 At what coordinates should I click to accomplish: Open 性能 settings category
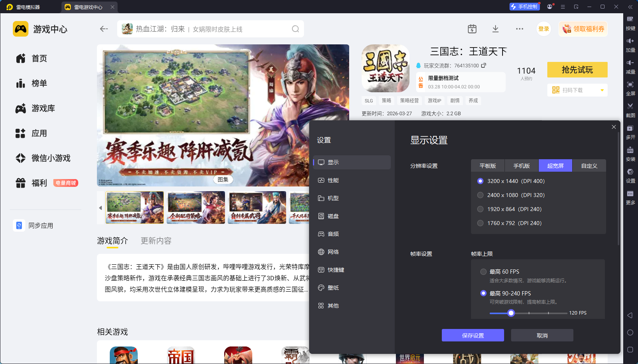tap(352, 180)
